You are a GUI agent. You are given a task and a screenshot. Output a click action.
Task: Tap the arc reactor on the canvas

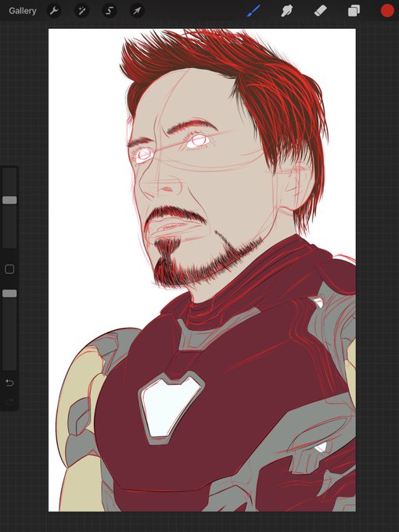[x=171, y=408]
